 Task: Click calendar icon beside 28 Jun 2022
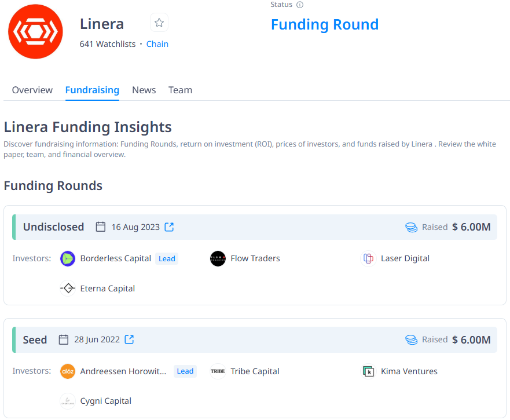tap(64, 339)
